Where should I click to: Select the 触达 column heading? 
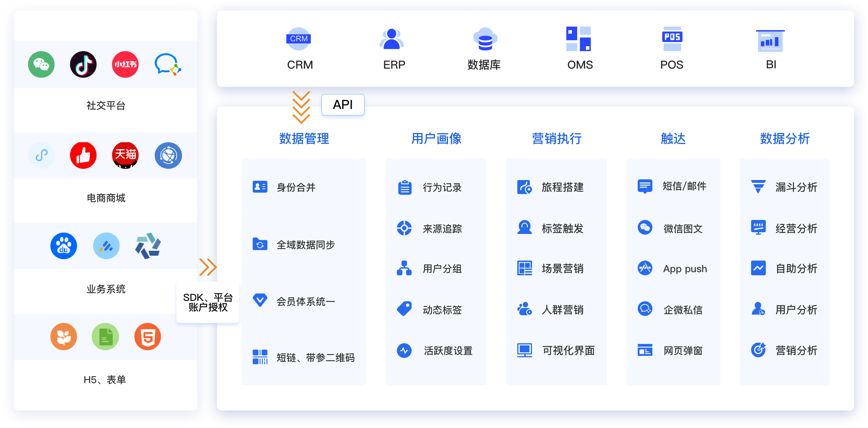(673, 139)
